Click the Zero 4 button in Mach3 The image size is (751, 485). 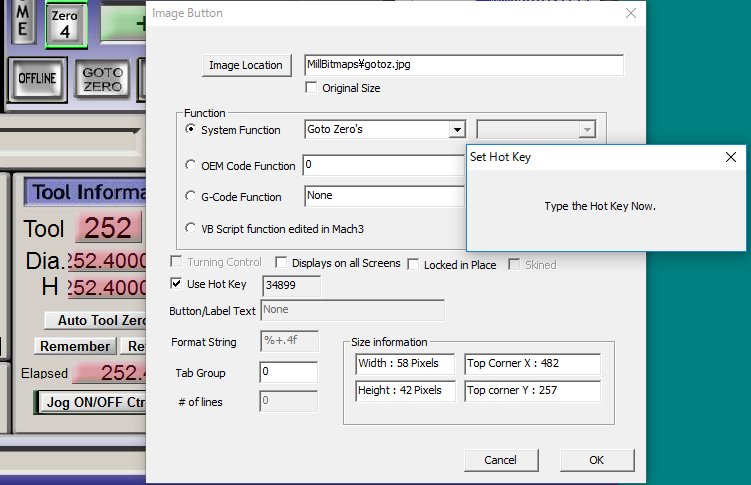click(x=66, y=25)
